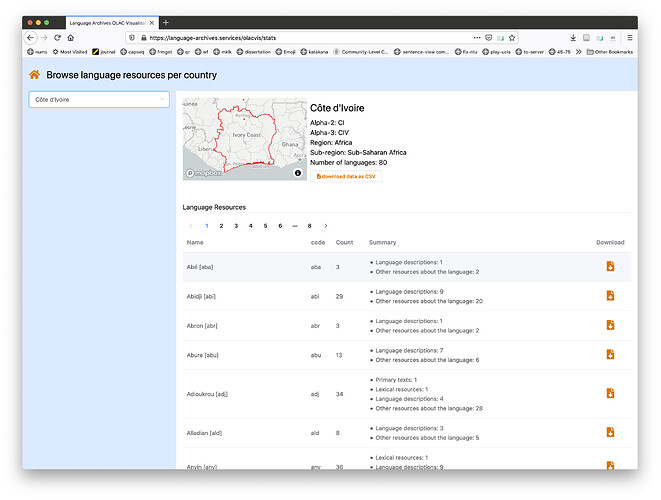Open the to-server bookmark

pyautogui.click(x=530, y=52)
